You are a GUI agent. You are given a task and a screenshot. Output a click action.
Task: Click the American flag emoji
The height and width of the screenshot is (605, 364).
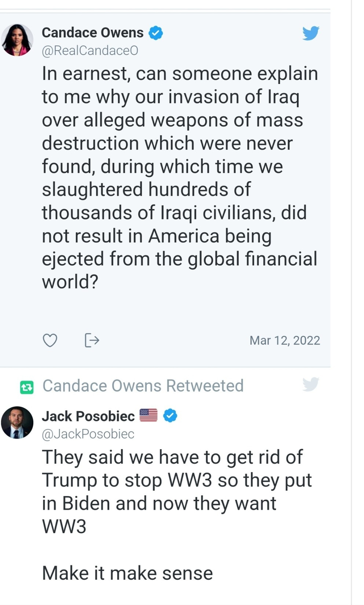coord(149,416)
